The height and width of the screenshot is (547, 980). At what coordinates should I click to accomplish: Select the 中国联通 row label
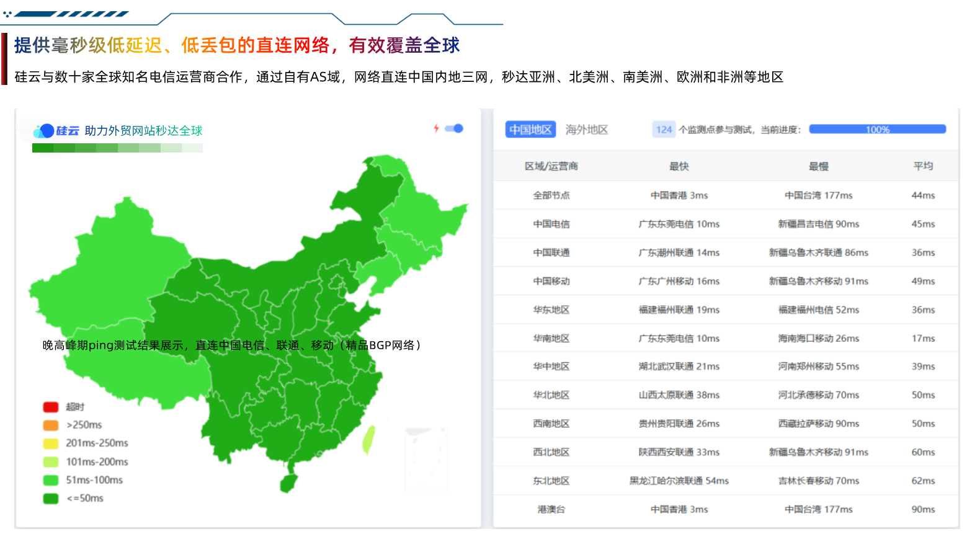point(551,252)
